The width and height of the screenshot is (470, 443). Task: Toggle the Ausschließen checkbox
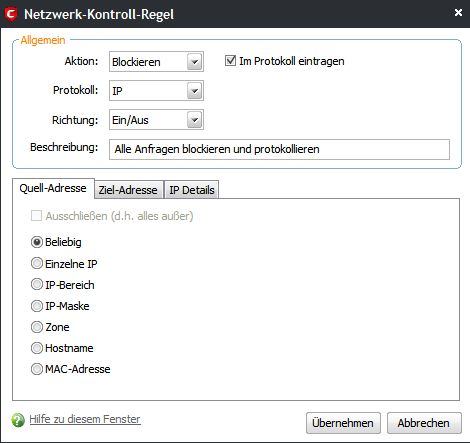pos(36,216)
